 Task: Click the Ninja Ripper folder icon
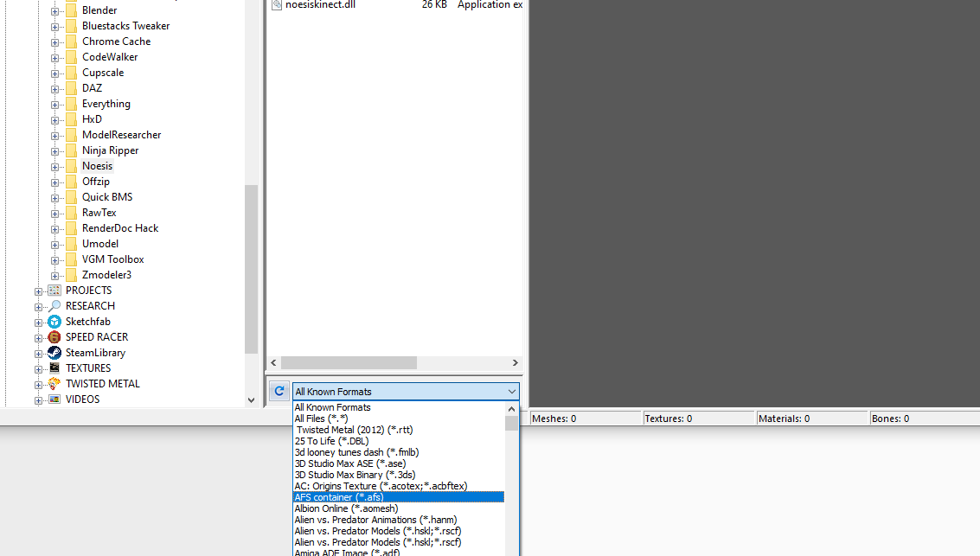71,151
